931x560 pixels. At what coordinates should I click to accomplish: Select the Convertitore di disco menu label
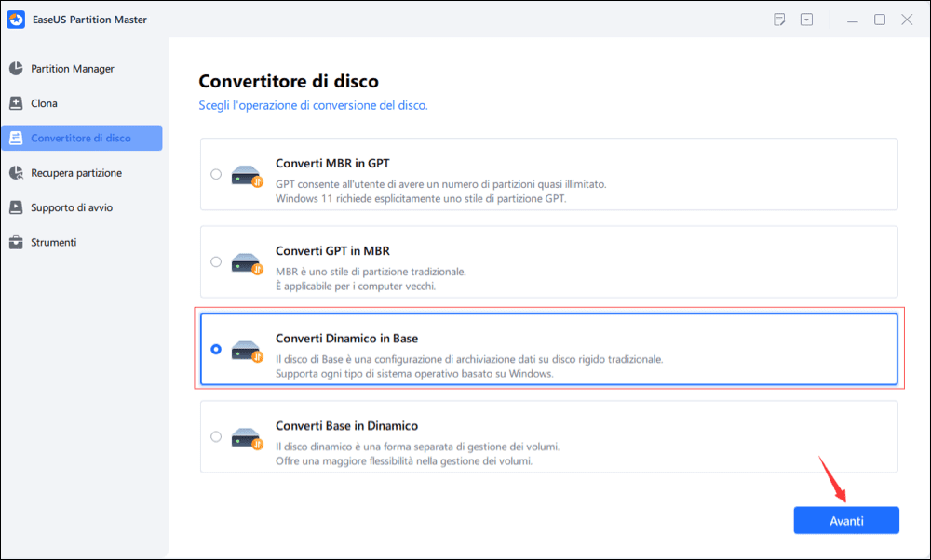pos(81,139)
